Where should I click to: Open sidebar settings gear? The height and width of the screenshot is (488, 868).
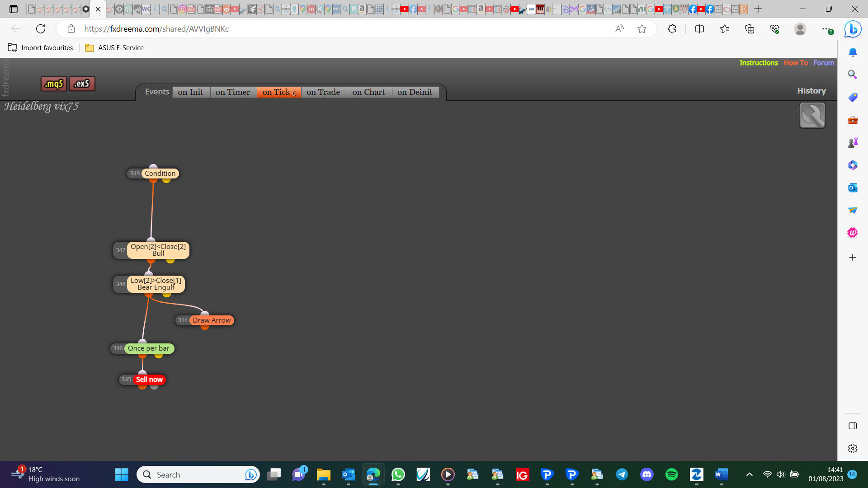[x=853, y=448]
